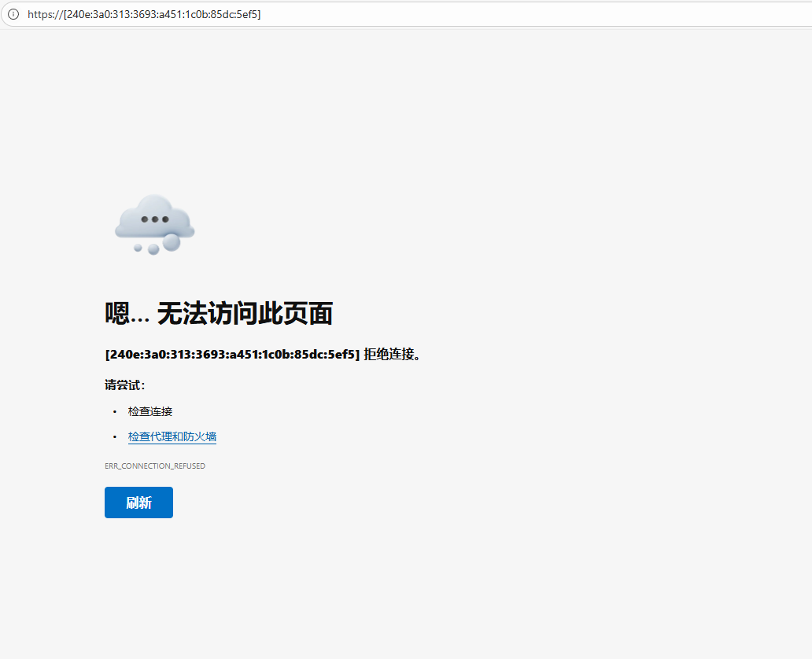The image size is (812, 659).
Task: Click the 请尝试 label text
Action: click(x=124, y=385)
